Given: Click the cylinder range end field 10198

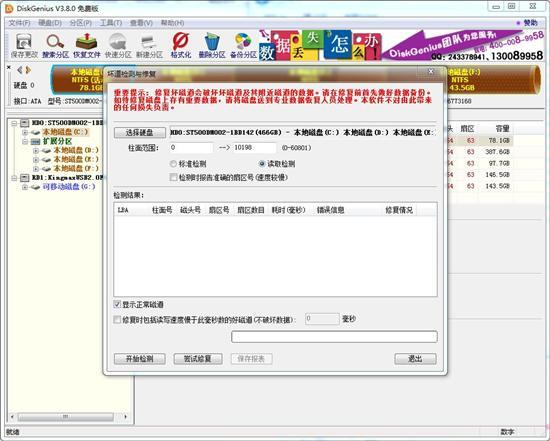Looking at the screenshot, I should pos(254,148).
